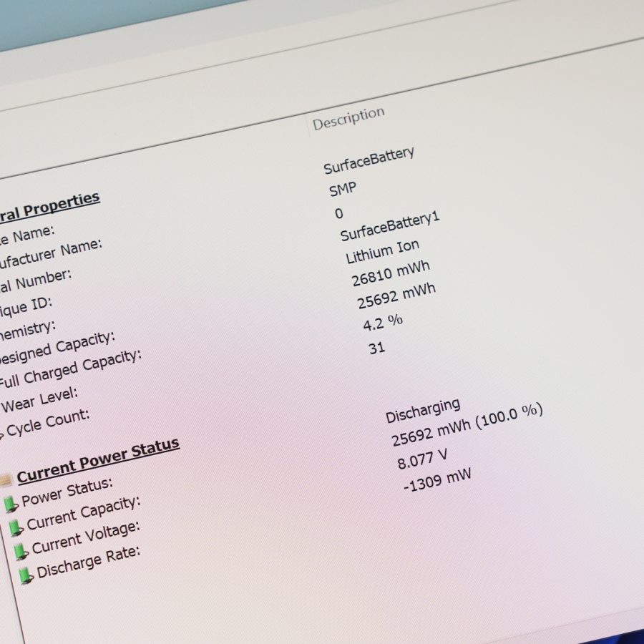
Task: Select the Cycle Count row label
Action: pos(48,423)
